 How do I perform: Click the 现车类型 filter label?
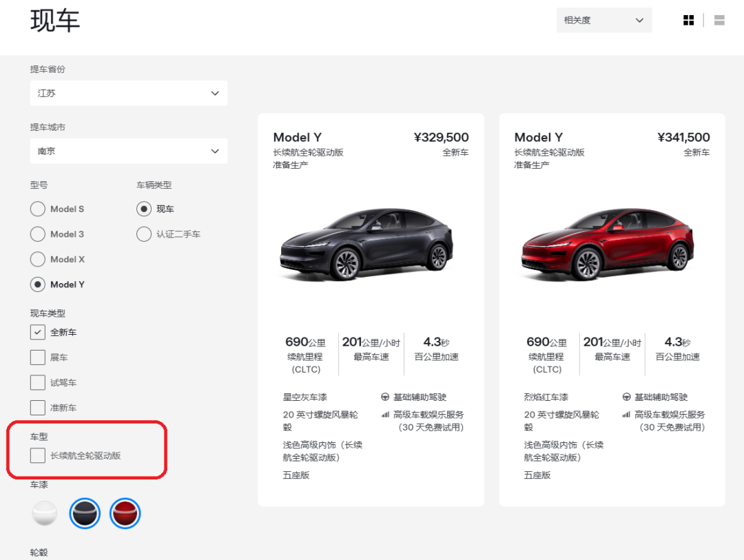48,313
